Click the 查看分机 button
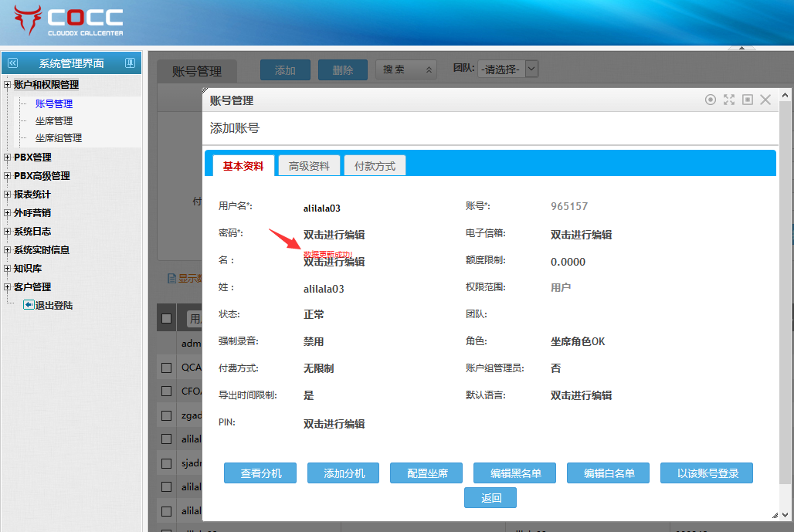The height and width of the screenshot is (532, 794). [x=260, y=473]
